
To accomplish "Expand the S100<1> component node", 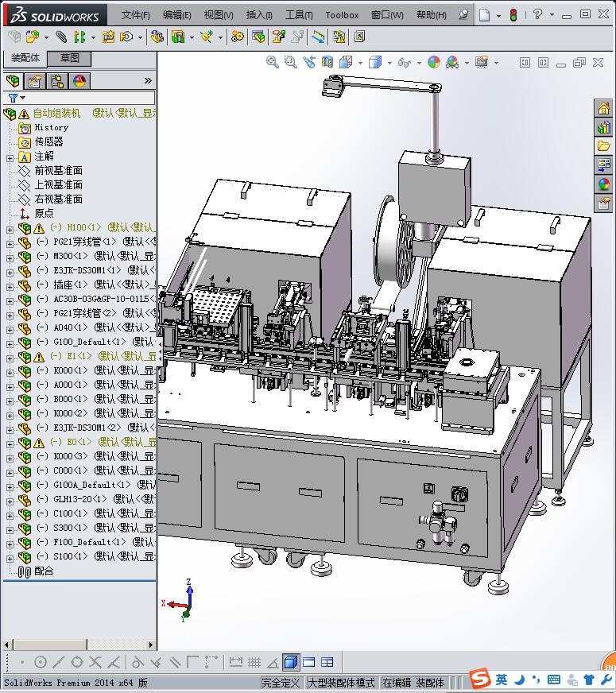I will point(10,559).
